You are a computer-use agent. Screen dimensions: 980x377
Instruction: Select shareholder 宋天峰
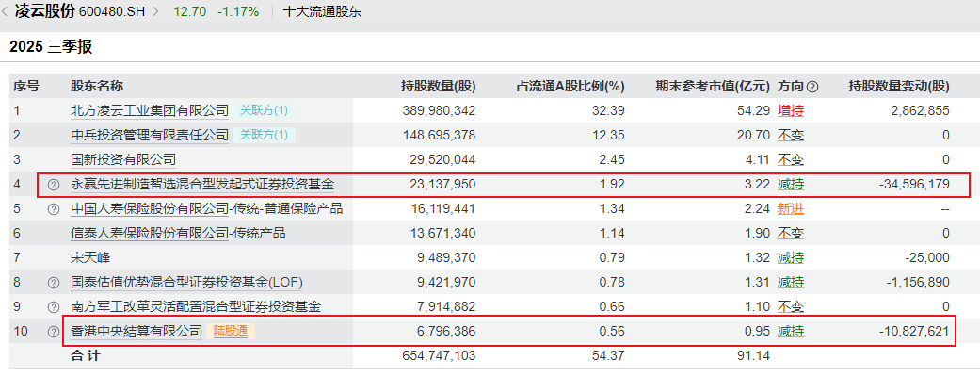[x=90, y=257]
